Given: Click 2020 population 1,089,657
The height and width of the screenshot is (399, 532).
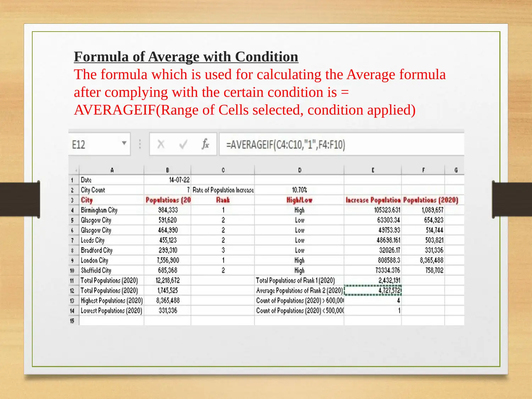Looking at the screenshot, I should pos(423,210).
